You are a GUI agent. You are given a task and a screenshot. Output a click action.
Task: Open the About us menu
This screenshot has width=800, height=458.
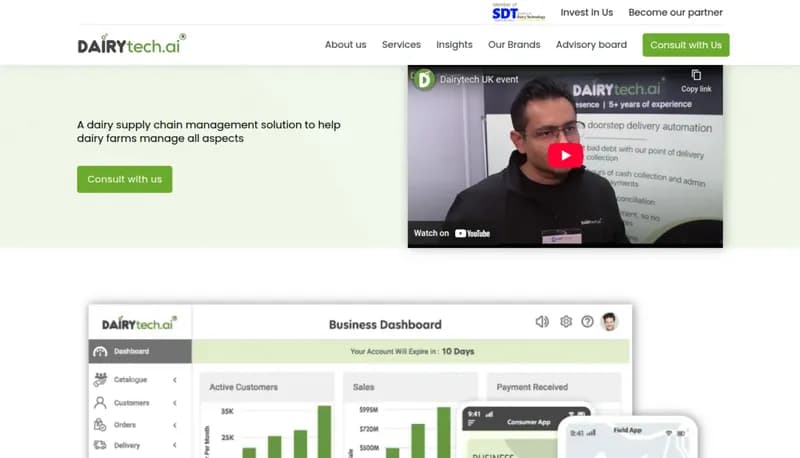coord(345,45)
